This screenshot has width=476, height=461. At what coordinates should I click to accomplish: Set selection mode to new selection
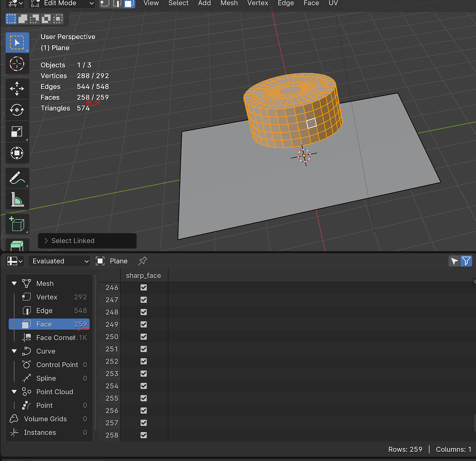(x=11, y=19)
